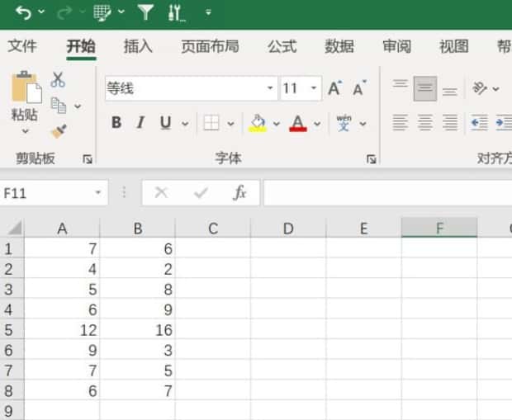The width and height of the screenshot is (512, 420).
Task: Click the Cut scissors icon
Action: (58, 80)
